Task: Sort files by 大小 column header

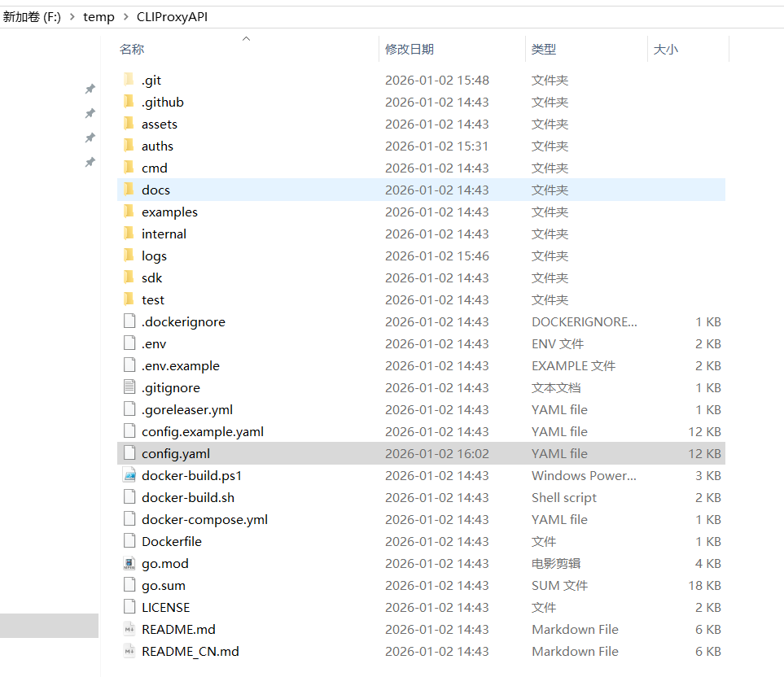Action: 666,50
